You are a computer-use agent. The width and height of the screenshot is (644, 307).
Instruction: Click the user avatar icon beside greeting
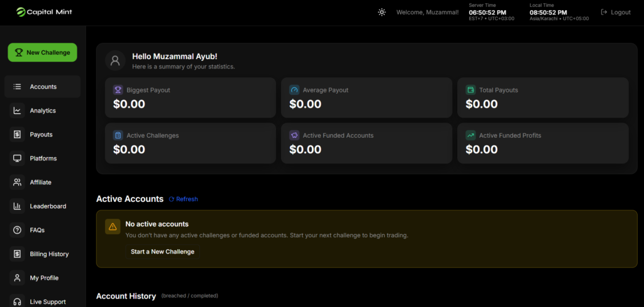(x=114, y=60)
